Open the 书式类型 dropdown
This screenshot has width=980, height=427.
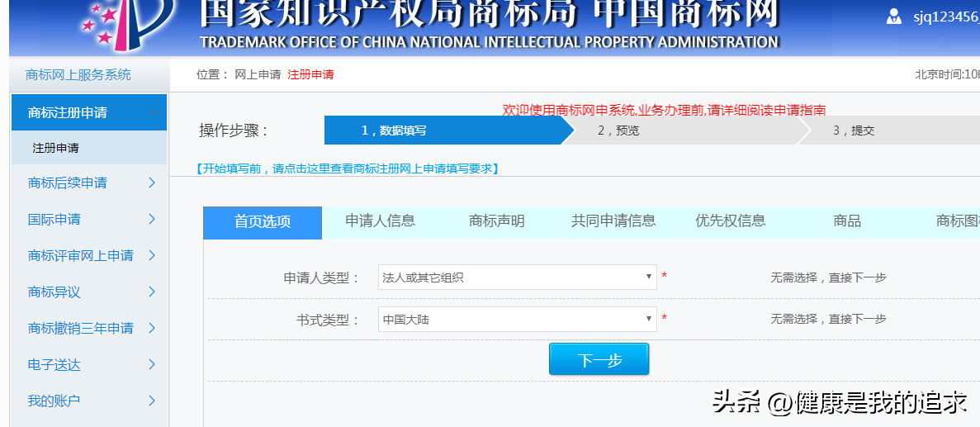click(517, 319)
